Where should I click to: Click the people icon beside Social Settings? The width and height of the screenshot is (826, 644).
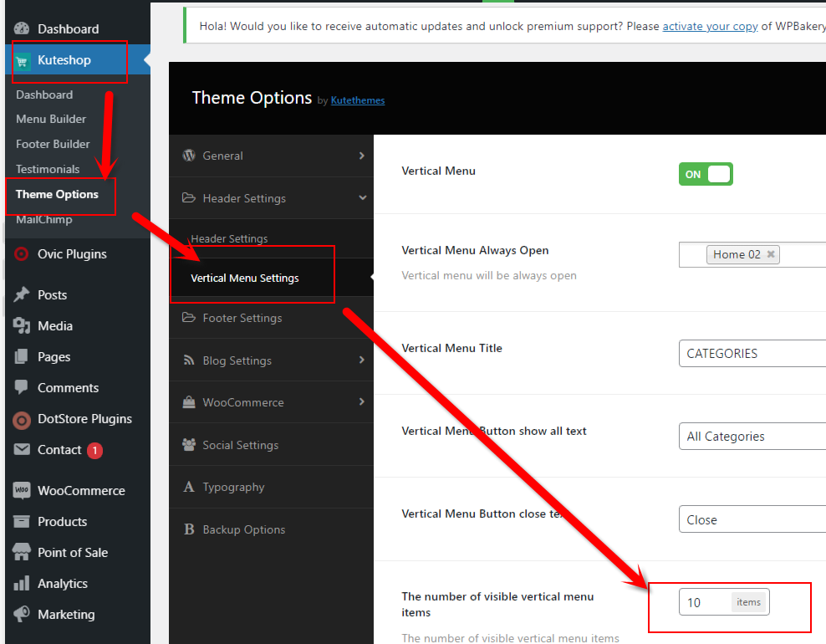point(189,444)
